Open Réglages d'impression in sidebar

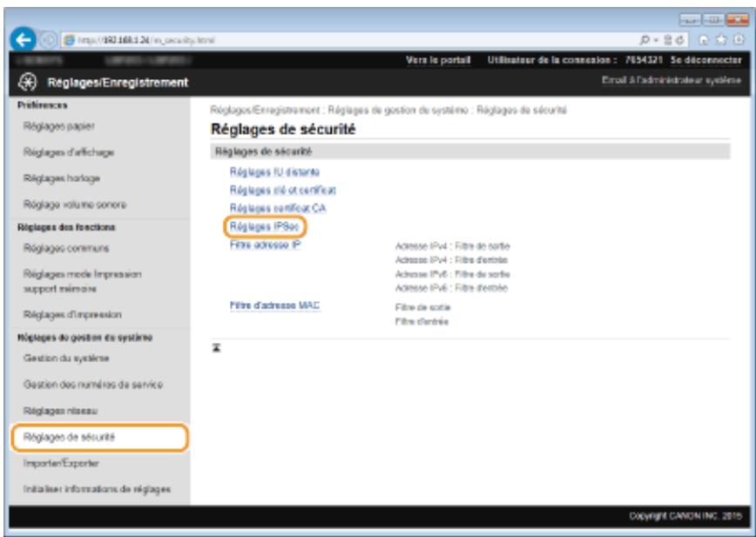72,314
